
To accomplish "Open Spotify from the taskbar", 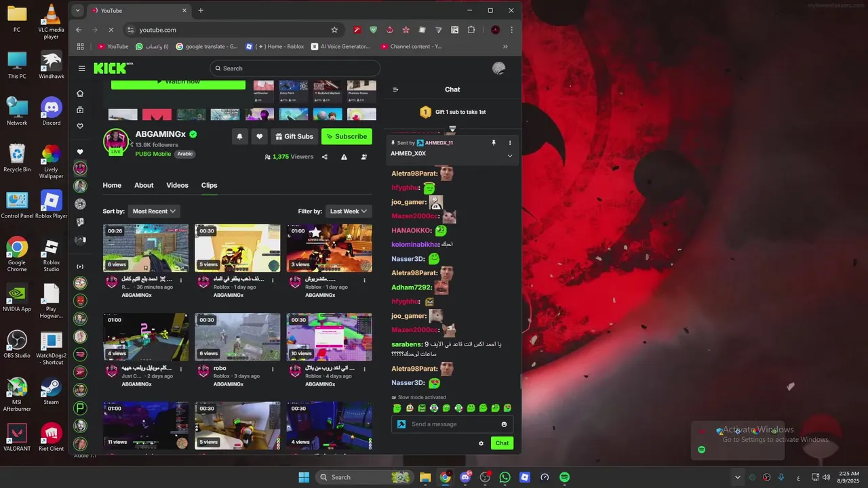I will tap(564, 477).
